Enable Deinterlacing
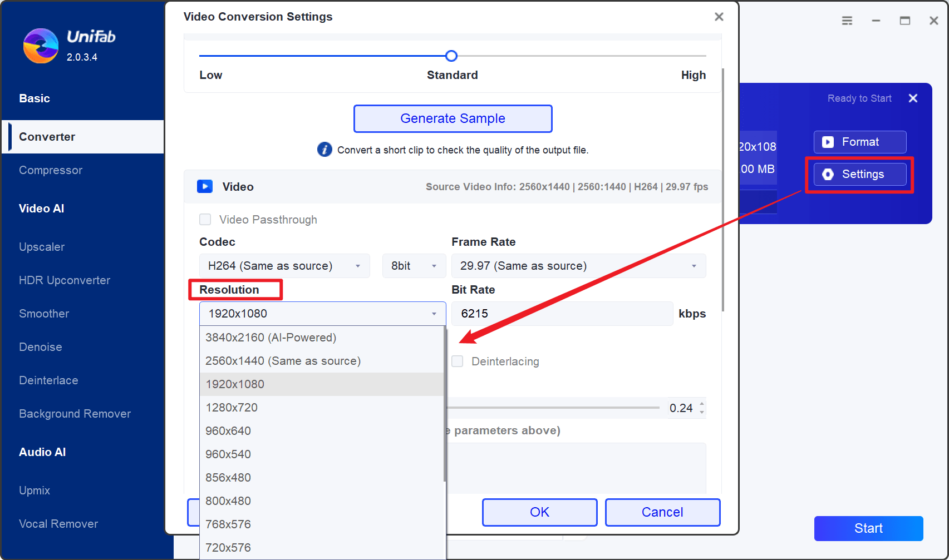 [457, 361]
